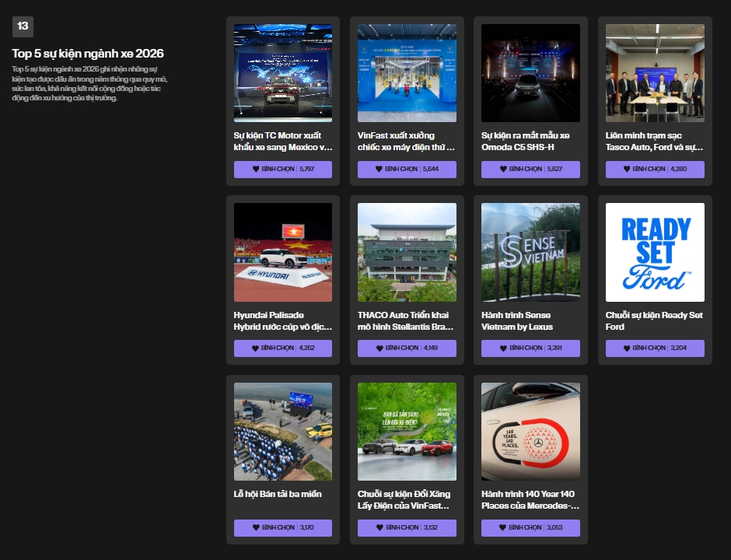
Task: Click heart icon on Omoda C5 SHS-H vote button
Action: pyautogui.click(x=503, y=169)
